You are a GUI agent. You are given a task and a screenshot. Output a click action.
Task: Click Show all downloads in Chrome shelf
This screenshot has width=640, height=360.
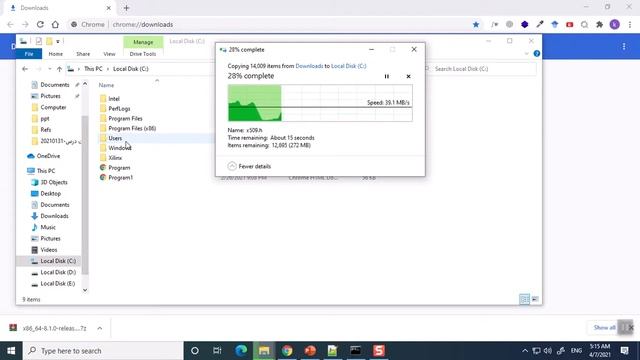pyautogui.click(x=604, y=328)
